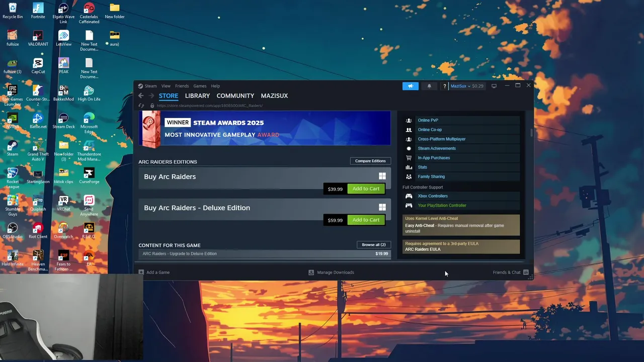The width and height of the screenshot is (644, 362).
Task: Go back with the left arrow
Action: pyautogui.click(x=141, y=96)
